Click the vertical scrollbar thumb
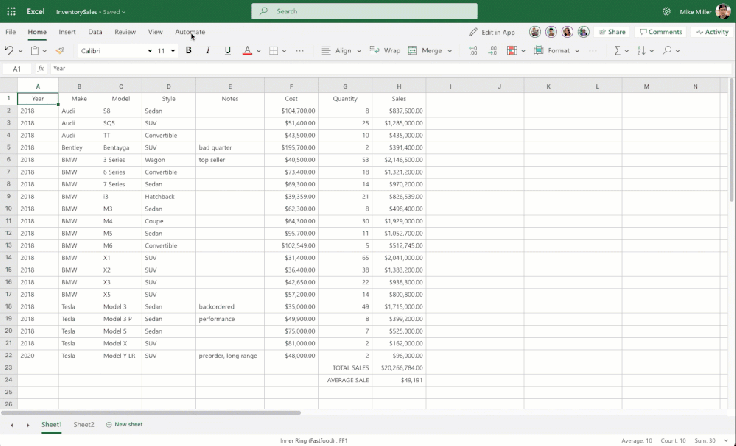Viewport: 736px width, 446px height. tap(732, 141)
